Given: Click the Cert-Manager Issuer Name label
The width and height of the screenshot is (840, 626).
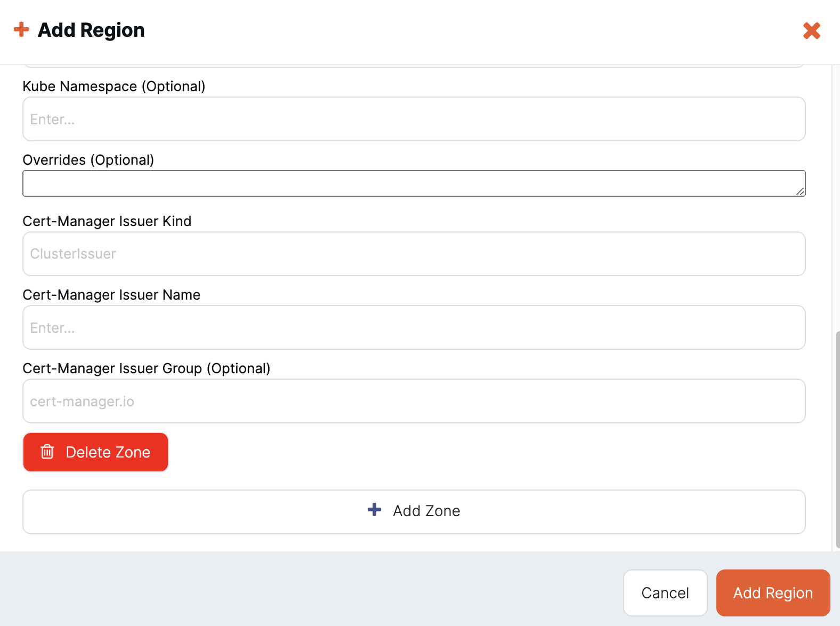Looking at the screenshot, I should (111, 295).
